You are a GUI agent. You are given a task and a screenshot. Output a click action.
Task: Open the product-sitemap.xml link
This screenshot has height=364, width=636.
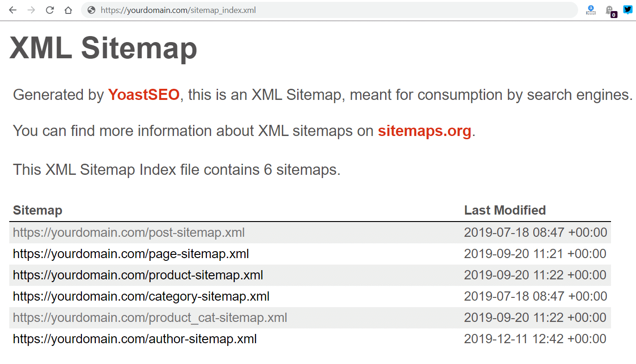coord(138,275)
